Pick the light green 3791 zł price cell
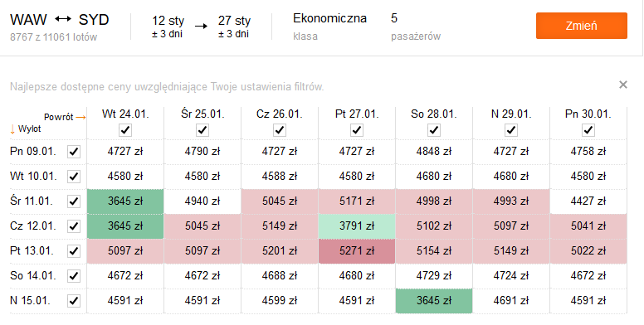644x325 pixels. point(357,226)
